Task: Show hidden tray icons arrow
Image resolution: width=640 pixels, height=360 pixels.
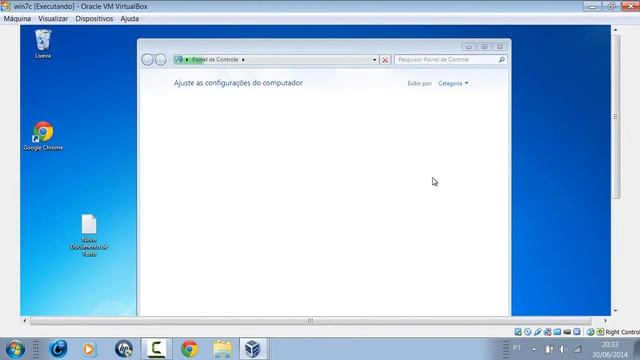Action: (x=534, y=349)
